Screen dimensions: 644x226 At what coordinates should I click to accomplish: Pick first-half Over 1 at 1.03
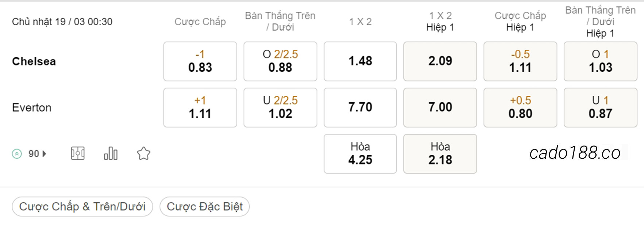[x=601, y=61]
